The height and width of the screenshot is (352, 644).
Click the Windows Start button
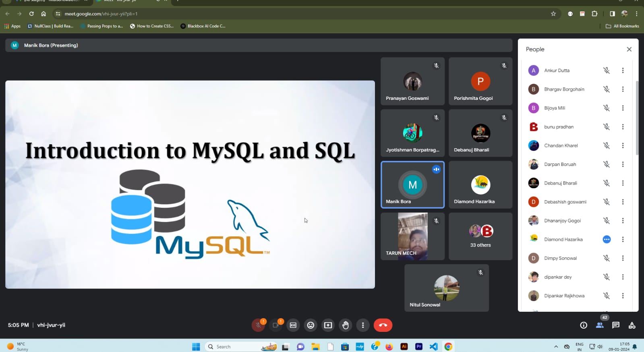click(196, 346)
